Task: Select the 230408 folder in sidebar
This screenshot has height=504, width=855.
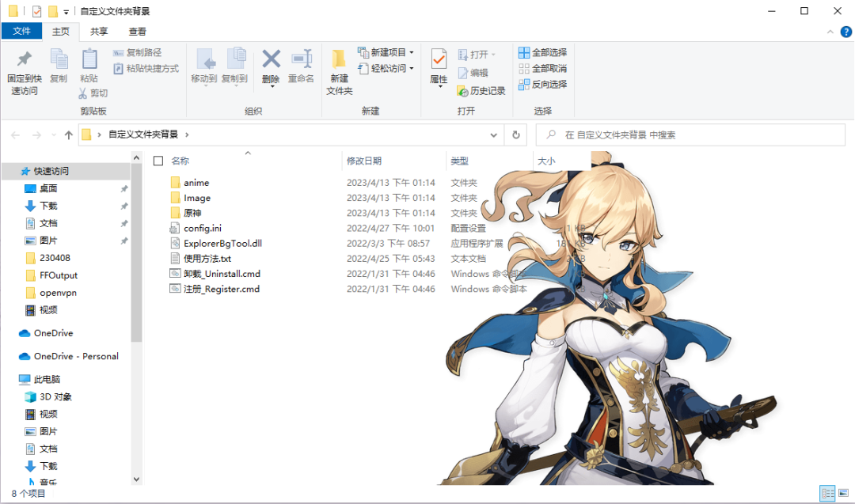Action: coord(55,258)
